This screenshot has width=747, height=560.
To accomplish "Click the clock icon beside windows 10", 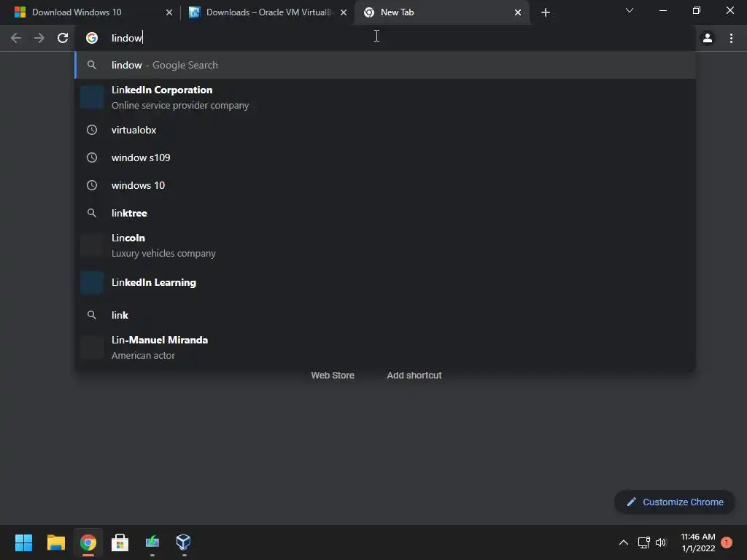I will [x=92, y=185].
